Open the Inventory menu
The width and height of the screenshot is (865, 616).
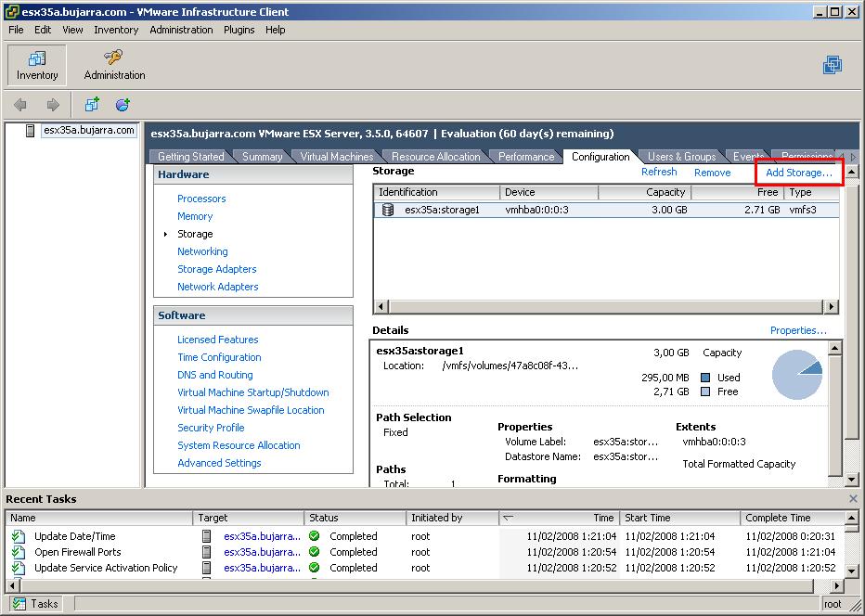(x=116, y=30)
